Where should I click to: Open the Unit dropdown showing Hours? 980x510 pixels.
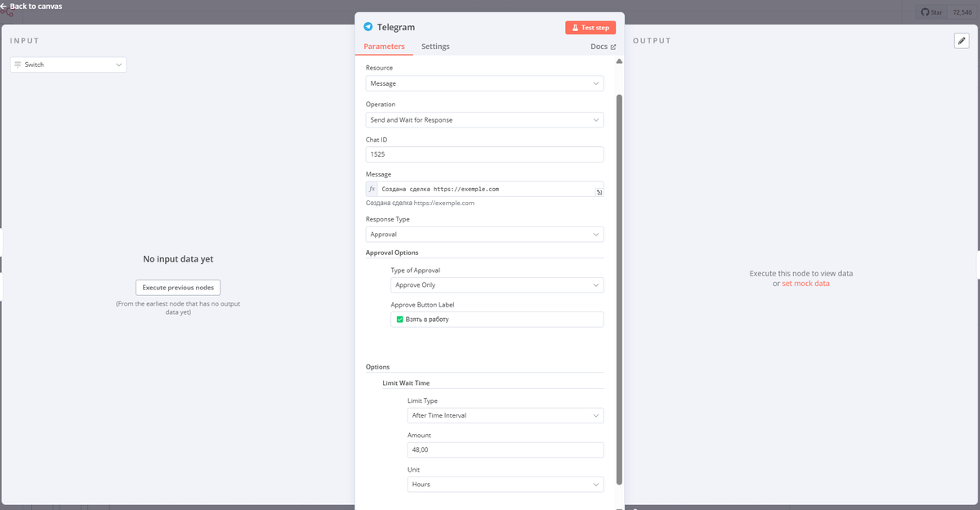pyautogui.click(x=506, y=485)
